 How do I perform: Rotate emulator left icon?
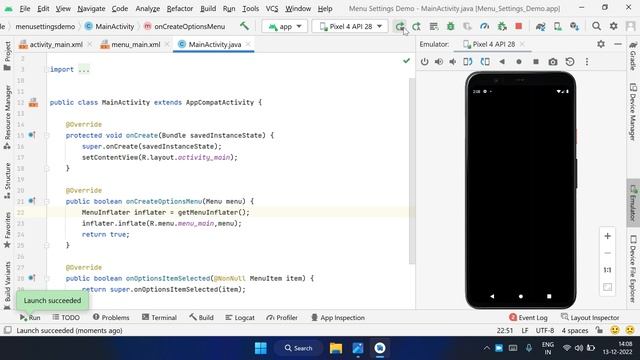pyautogui.click(x=468, y=62)
